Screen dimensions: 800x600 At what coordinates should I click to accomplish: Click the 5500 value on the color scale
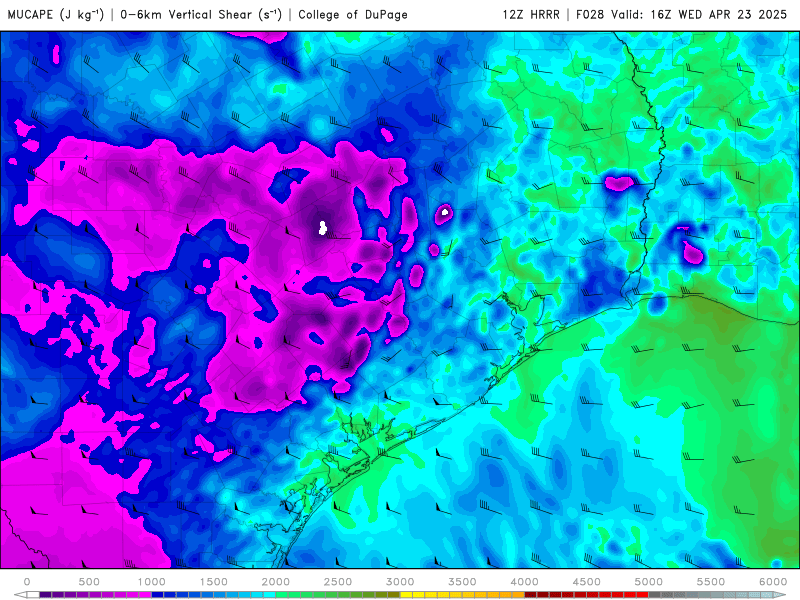[711, 582]
